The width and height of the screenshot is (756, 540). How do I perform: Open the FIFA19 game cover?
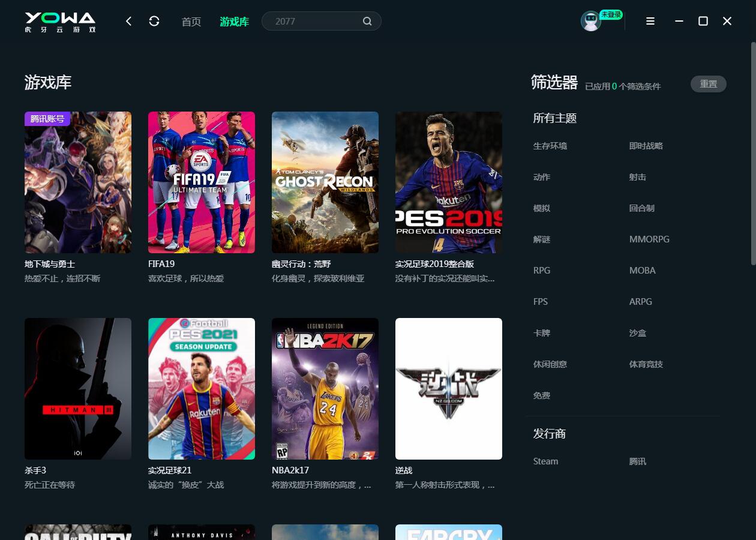[202, 182]
